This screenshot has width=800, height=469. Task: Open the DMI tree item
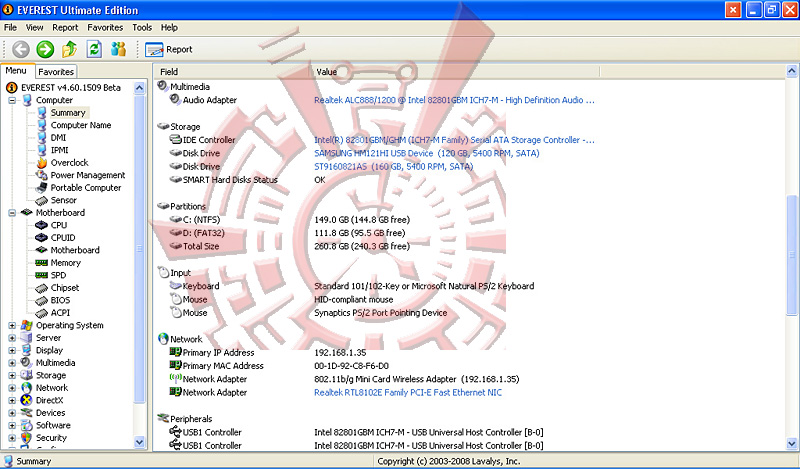[58, 138]
